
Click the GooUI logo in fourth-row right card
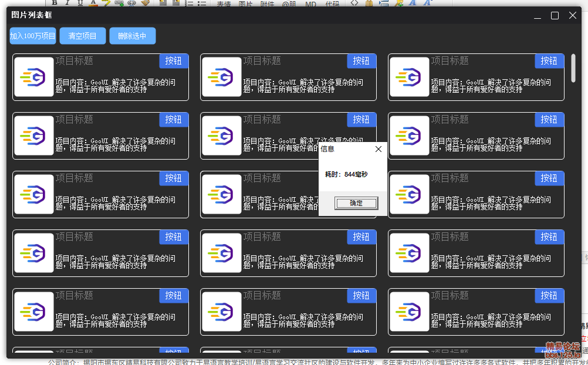[x=410, y=253]
